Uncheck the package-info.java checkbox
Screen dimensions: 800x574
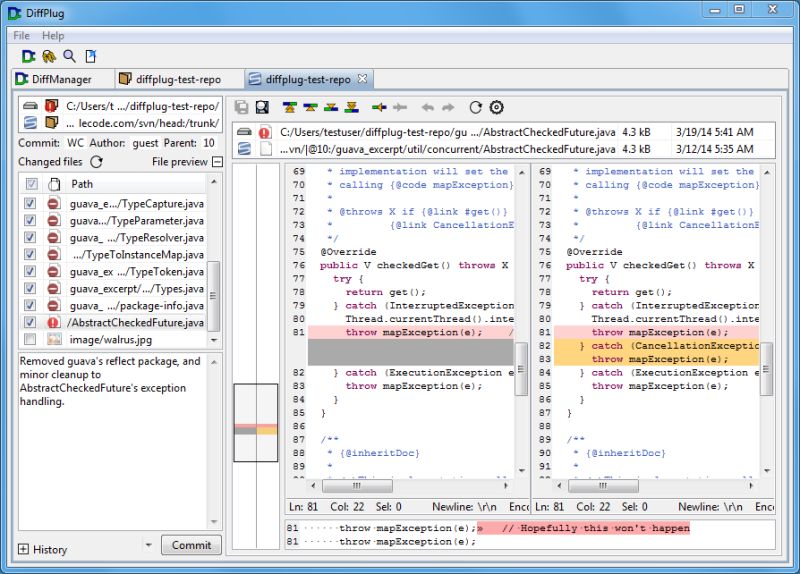point(30,305)
